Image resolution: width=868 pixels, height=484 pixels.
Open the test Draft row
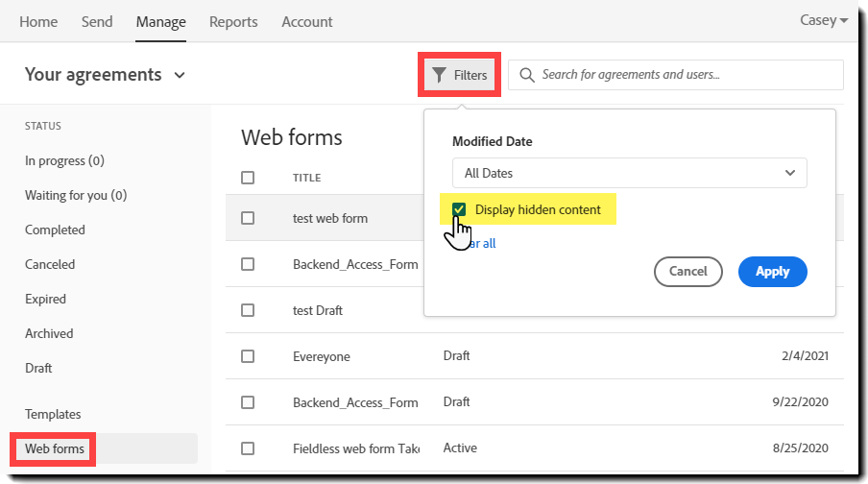point(318,310)
